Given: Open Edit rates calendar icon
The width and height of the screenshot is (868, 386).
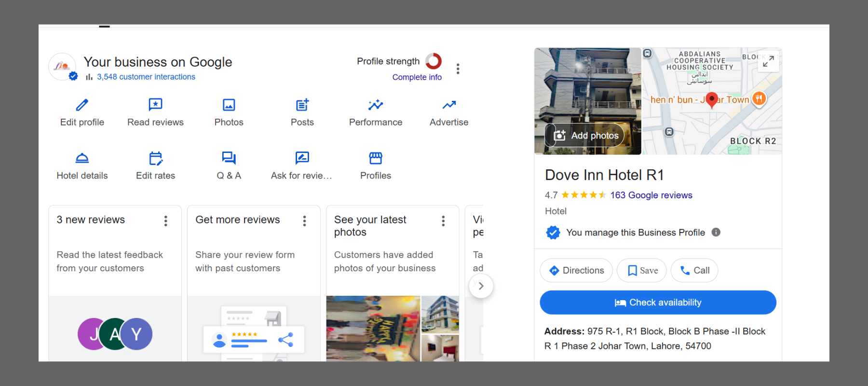Looking at the screenshot, I should [155, 158].
